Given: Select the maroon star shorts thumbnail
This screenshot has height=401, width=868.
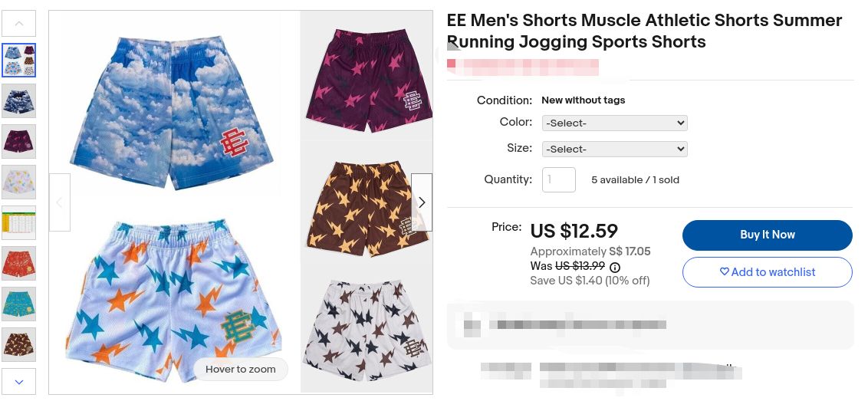Looking at the screenshot, I should click(x=19, y=141).
